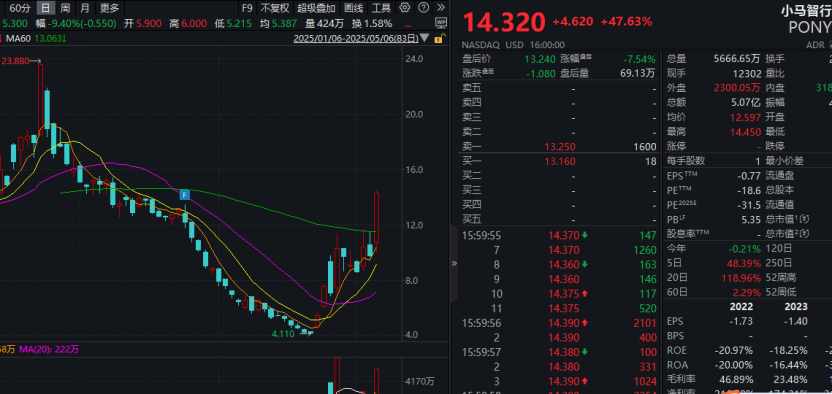This screenshot has height=394, width=832.
Task: Click the WP monitor icon
Action: (x=441, y=23)
